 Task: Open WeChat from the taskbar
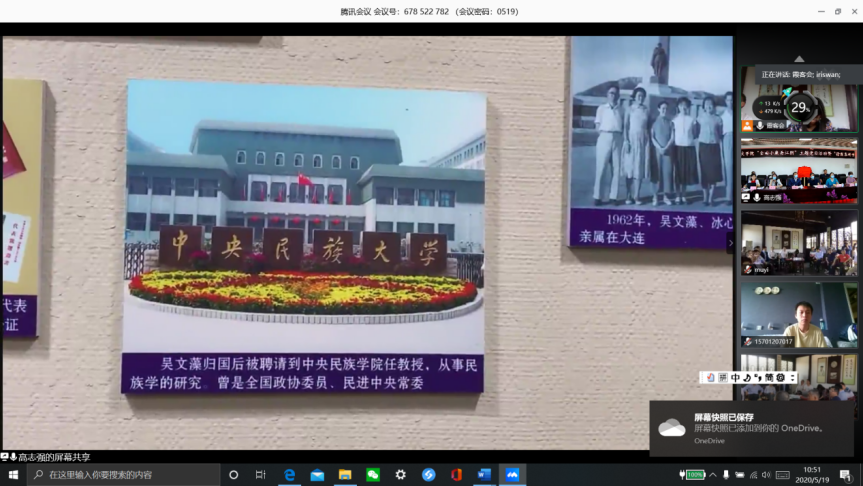point(373,475)
